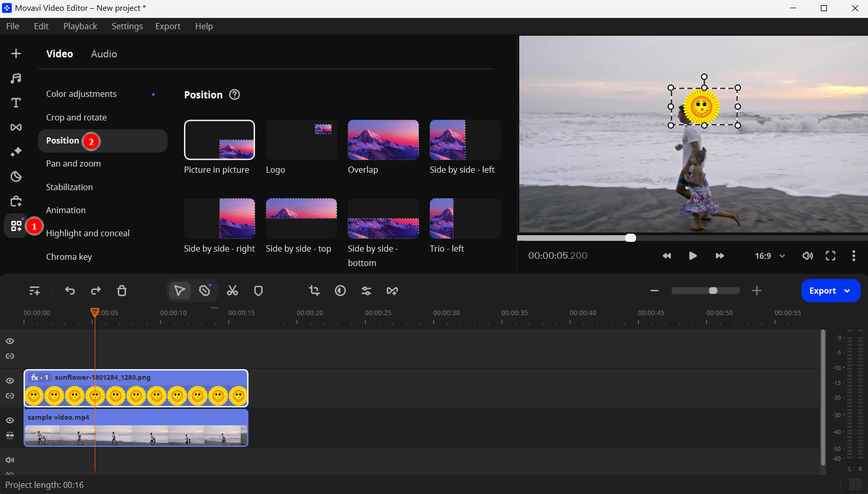Screen dimensions: 868x494
Task: Select Highlight and conceal tool
Action: 88,233
